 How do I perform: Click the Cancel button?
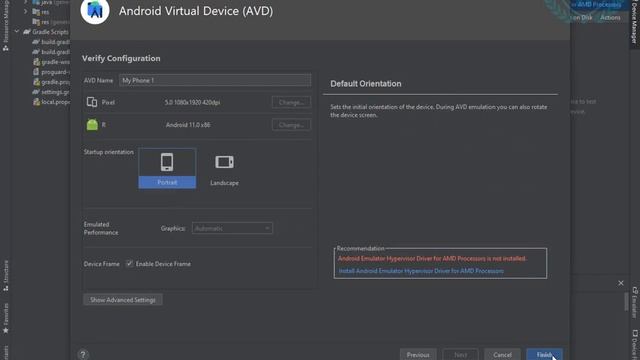(x=502, y=354)
